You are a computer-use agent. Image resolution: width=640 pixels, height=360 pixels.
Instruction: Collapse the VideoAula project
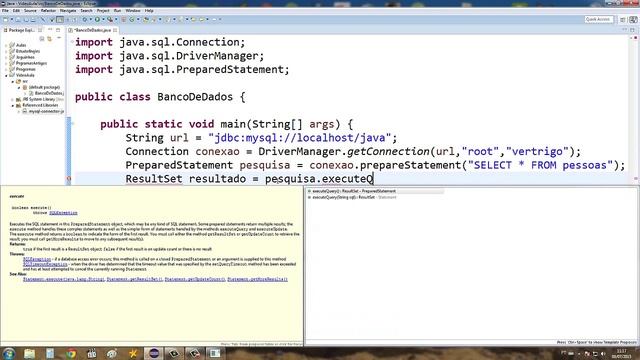6,76
